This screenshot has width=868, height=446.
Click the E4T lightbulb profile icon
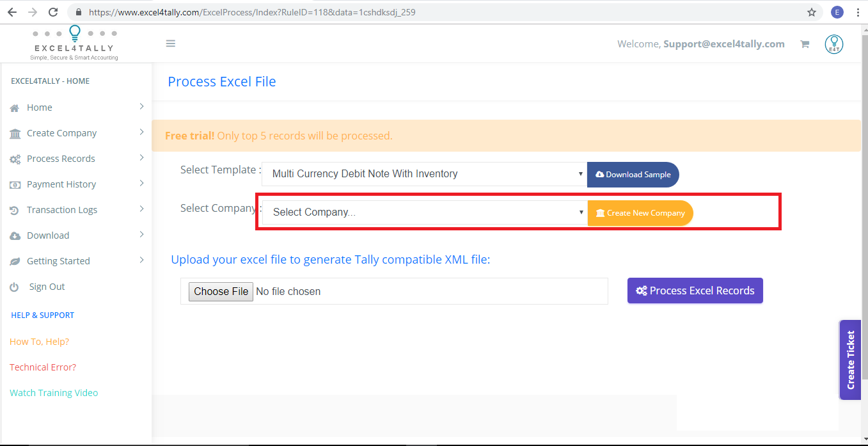tap(833, 44)
